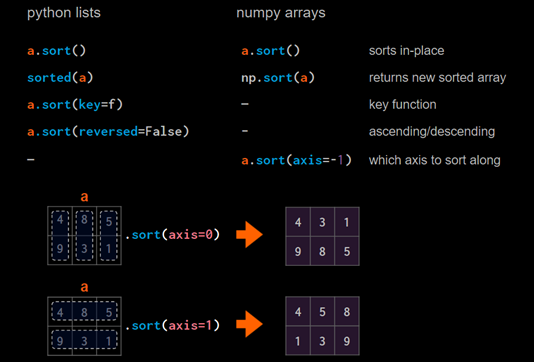Select a.sort() under the numpy arrays column
The image size is (534, 362).
pos(270,51)
